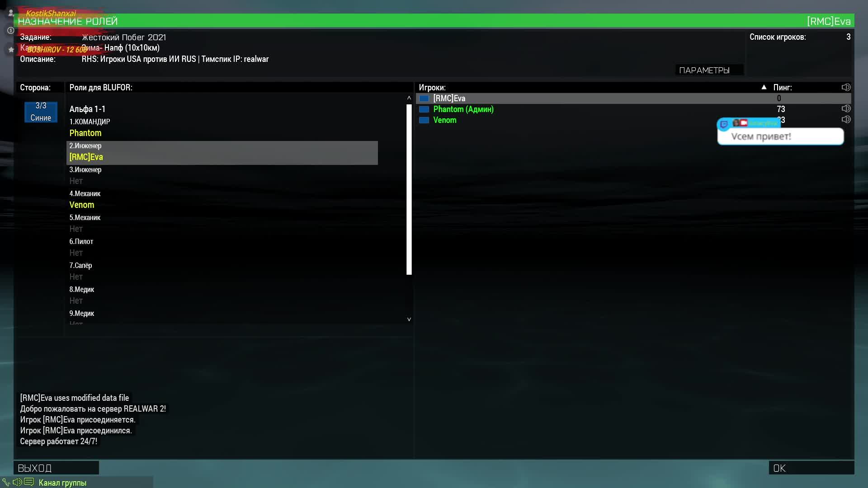The image size is (868, 488).
Task: Toggle mute-all speaker icon in players header
Action: 846,87
